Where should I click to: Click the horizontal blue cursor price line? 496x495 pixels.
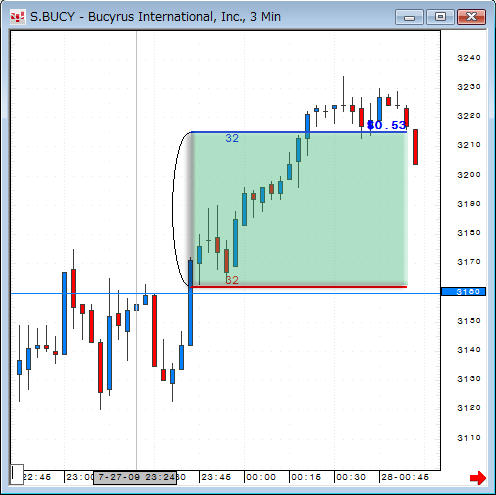pos(225,294)
